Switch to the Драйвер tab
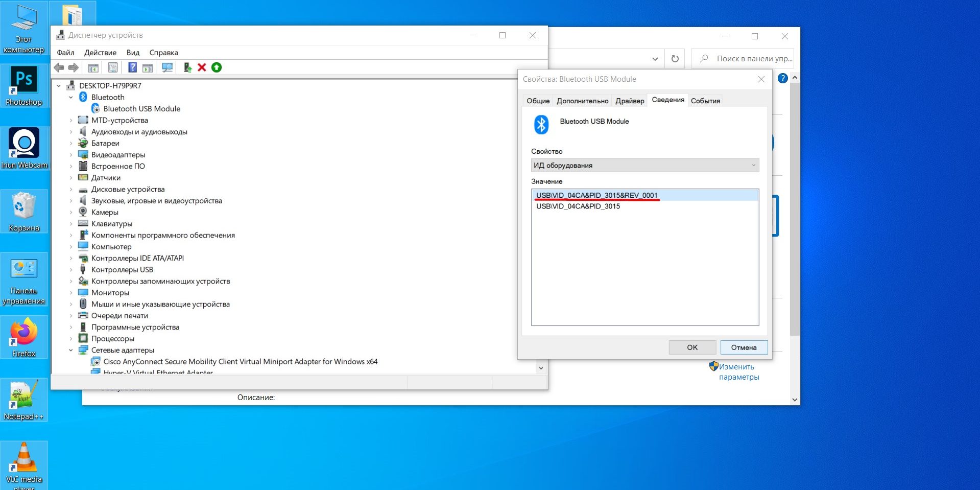The image size is (980, 490). pyautogui.click(x=629, y=101)
